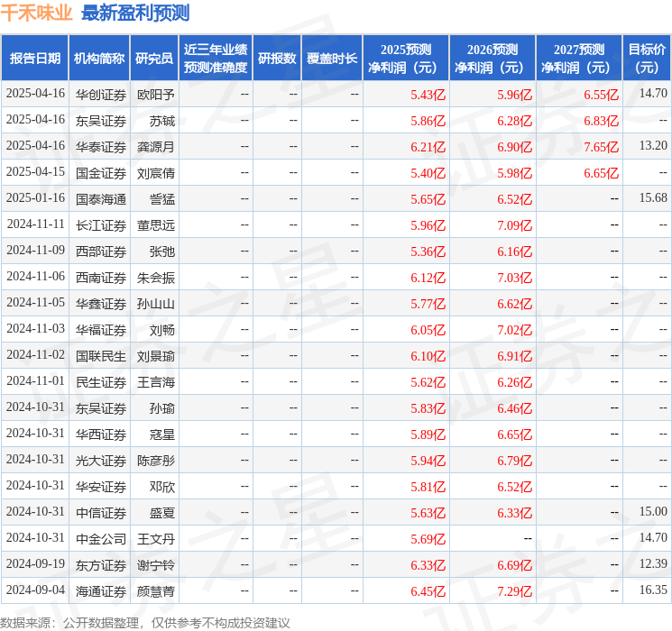Select the 2024-09-19 report date cell
The height and width of the screenshot is (631, 672).
click(35, 564)
